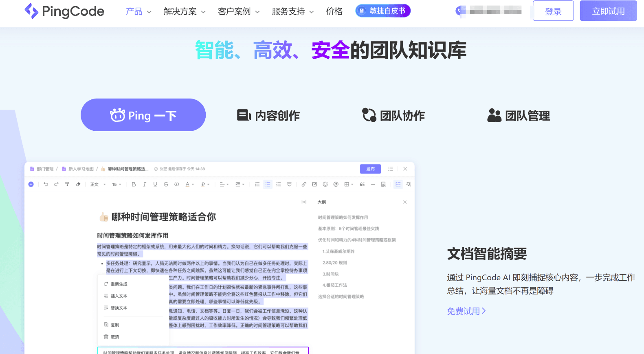644x354 pixels.
Task: Open the 正文 paragraph style dropdown
Action: click(x=98, y=185)
